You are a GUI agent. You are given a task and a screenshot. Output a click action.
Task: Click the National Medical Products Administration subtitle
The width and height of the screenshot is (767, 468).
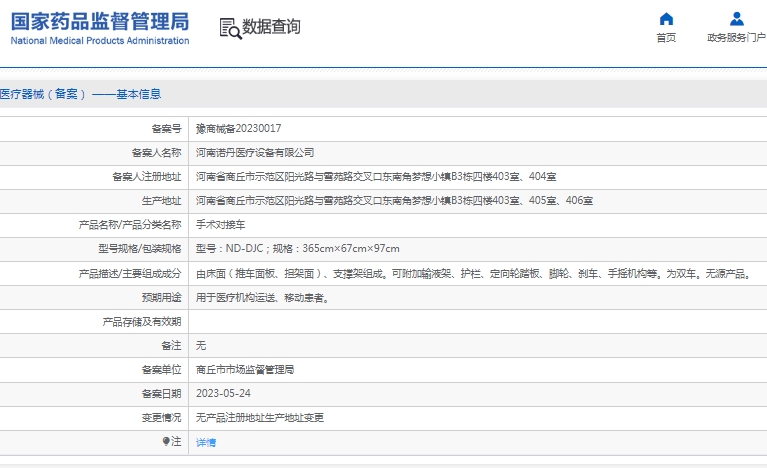coord(100,41)
